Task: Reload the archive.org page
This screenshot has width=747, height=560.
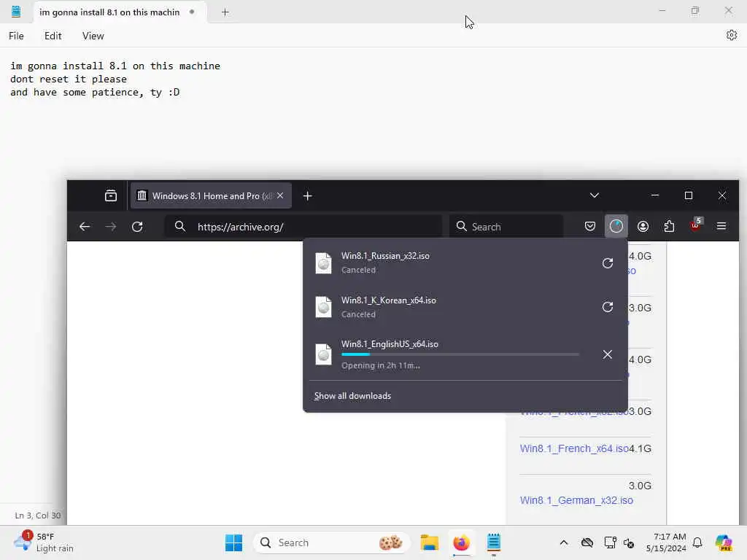Action: coord(137,227)
